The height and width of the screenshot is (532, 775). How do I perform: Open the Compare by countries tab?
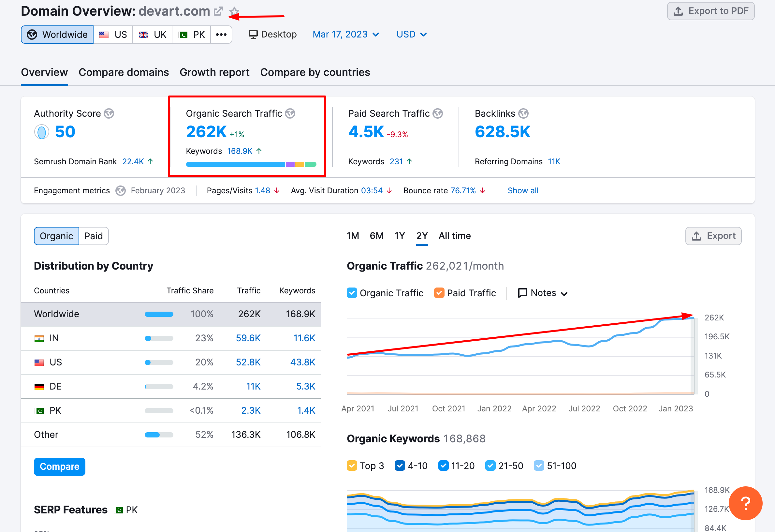coord(315,73)
